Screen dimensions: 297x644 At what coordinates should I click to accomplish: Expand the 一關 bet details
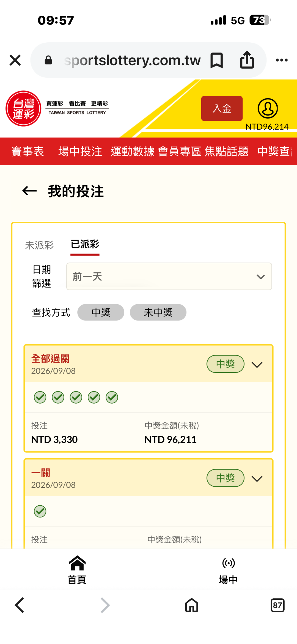257,479
